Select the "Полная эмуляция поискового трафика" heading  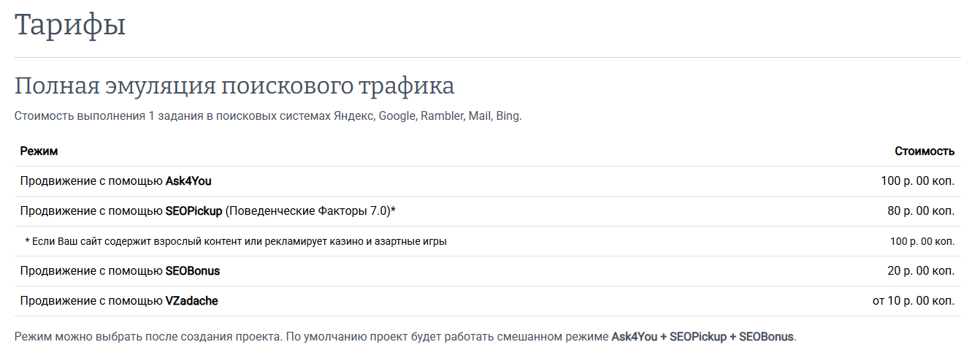point(234,86)
